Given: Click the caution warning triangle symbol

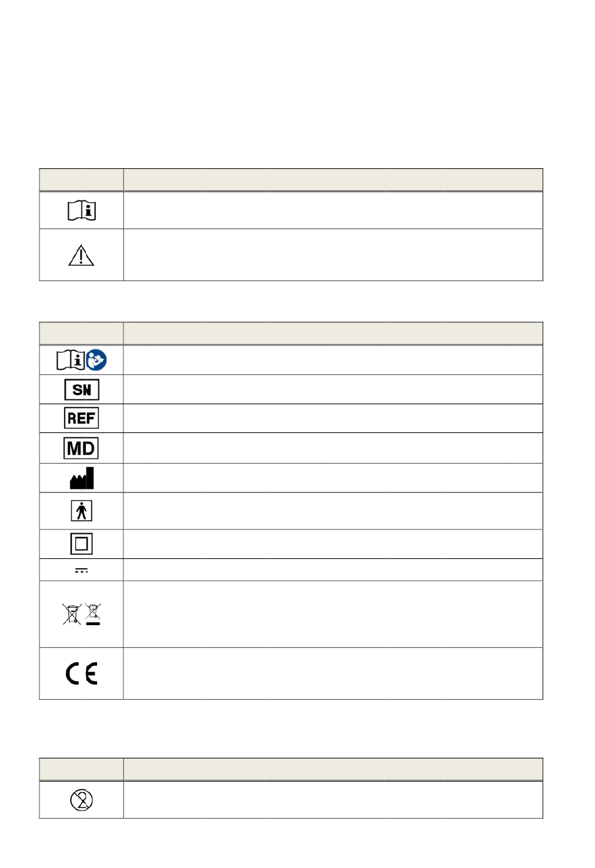Looking at the screenshot, I should tap(81, 255).
